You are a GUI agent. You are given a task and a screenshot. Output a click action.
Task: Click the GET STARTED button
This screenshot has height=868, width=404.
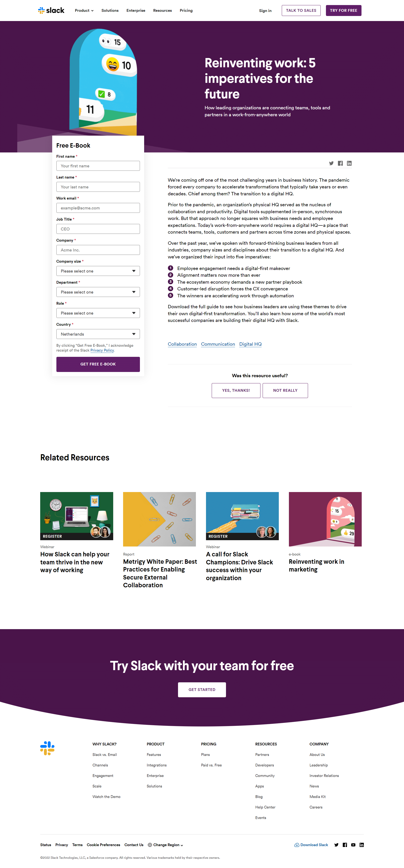click(202, 689)
